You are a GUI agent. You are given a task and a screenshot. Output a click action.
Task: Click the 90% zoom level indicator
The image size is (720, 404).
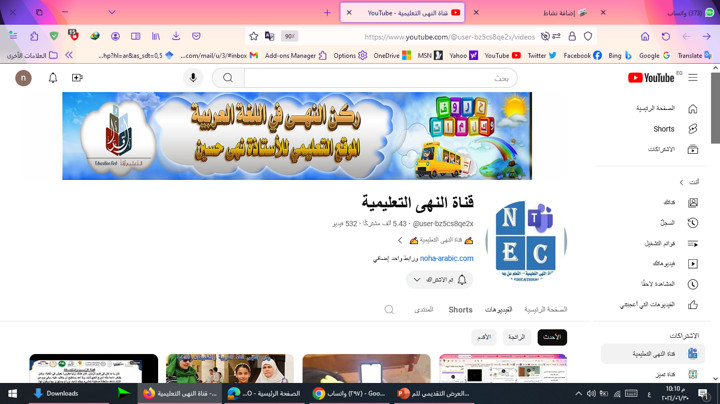tap(289, 36)
